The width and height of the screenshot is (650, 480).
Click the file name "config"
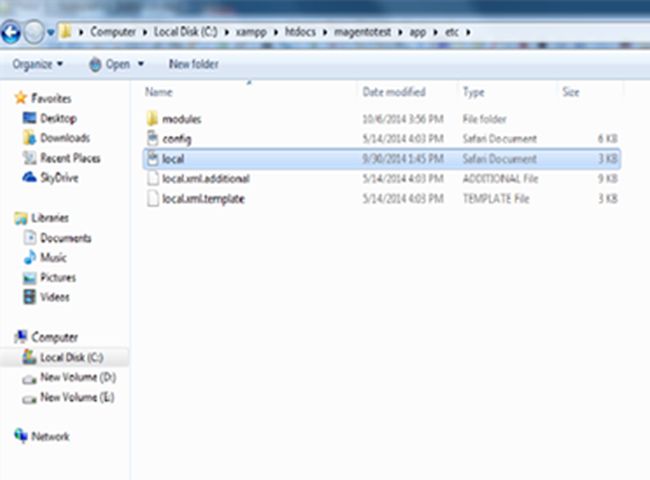(x=177, y=139)
